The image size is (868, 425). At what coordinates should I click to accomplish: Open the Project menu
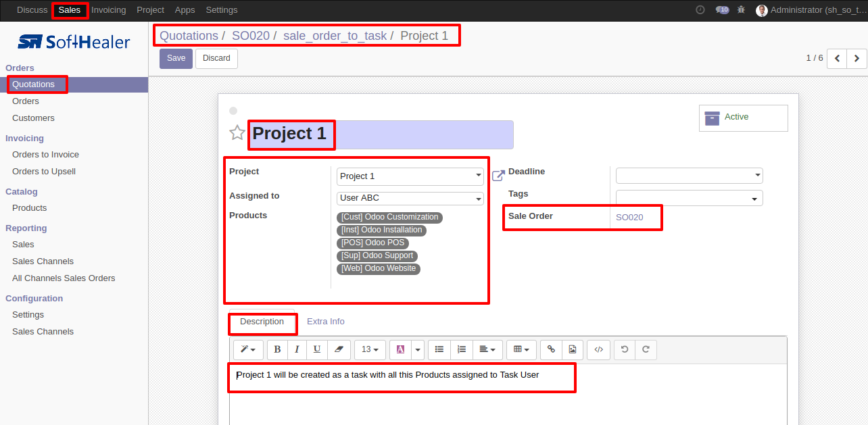[150, 10]
